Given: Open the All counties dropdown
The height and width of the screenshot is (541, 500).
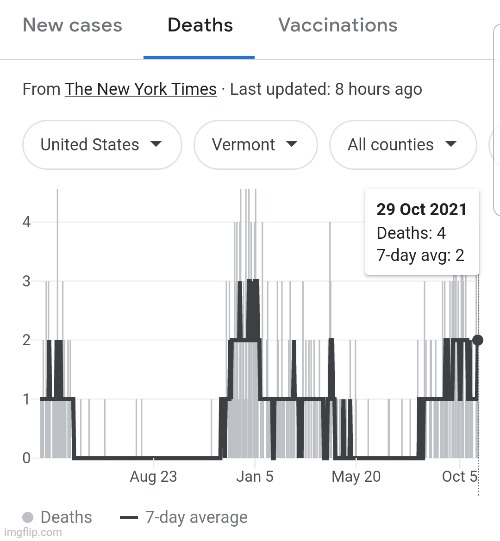Looking at the screenshot, I should tap(403, 145).
